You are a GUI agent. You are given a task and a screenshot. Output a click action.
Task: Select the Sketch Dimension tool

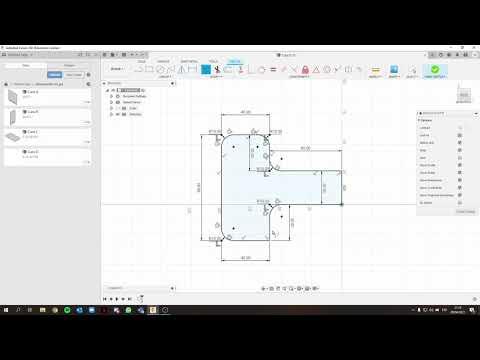click(x=192, y=69)
